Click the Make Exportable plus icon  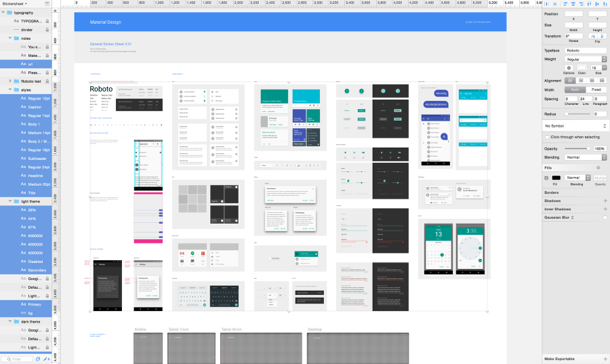(x=605, y=359)
